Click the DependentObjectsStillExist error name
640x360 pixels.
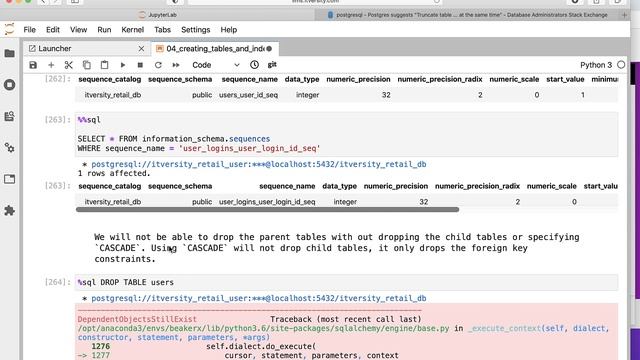137,319
